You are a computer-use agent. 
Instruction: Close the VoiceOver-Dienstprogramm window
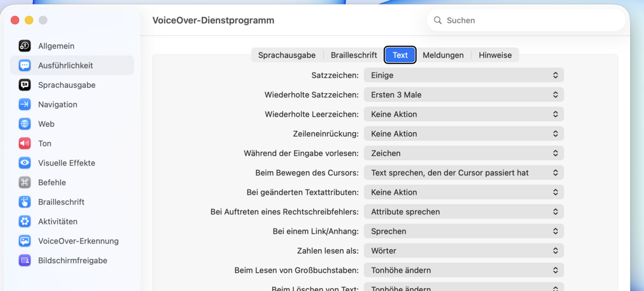(x=15, y=20)
